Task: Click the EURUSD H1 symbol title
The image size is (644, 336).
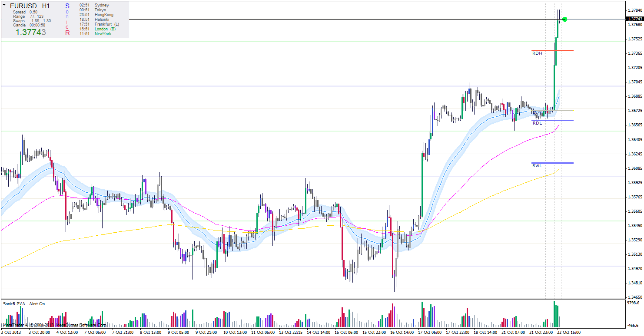Action: point(30,6)
